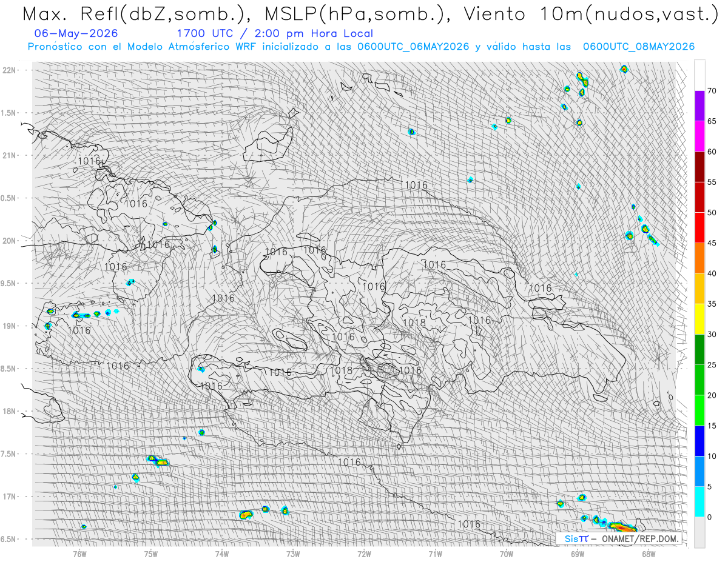The width and height of the screenshot is (728, 562).
Task: Click the large storm cell near 68.5W bottom
Action: 622,527
